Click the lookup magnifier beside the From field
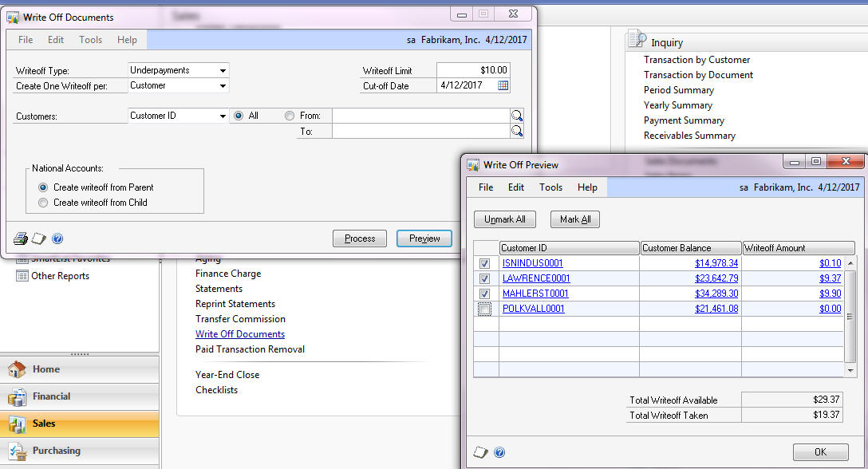 click(516, 116)
